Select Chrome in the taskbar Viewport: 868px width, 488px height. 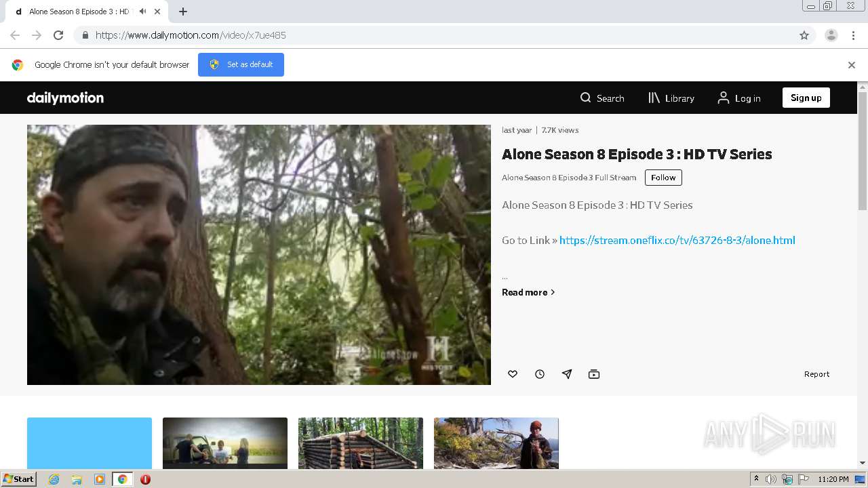[x=123, y=479]
